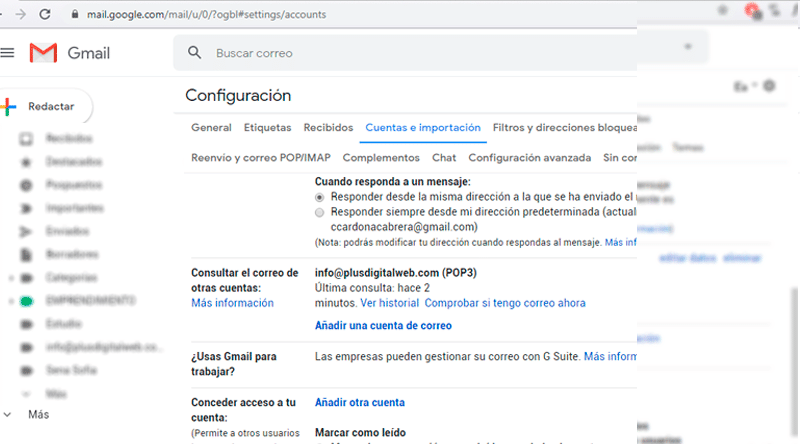Viewport: 800px width, 444px height.
Task: Click Añadir otra cuenta link
Action: coord(360,402)
